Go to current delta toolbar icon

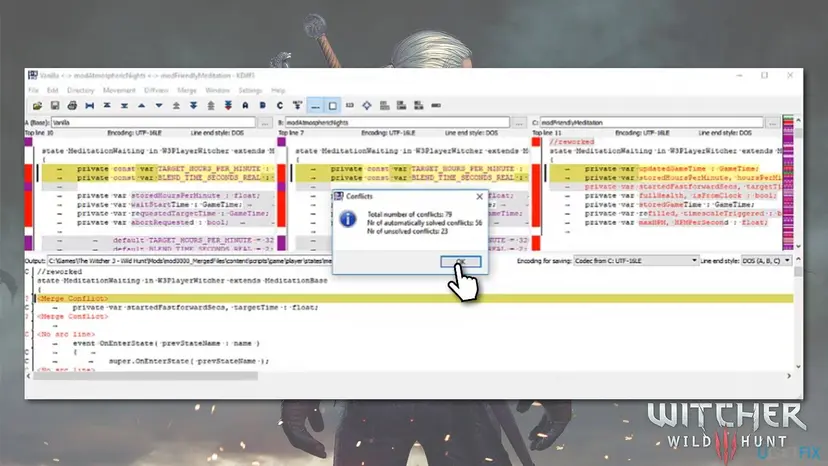tap(89, 106)
